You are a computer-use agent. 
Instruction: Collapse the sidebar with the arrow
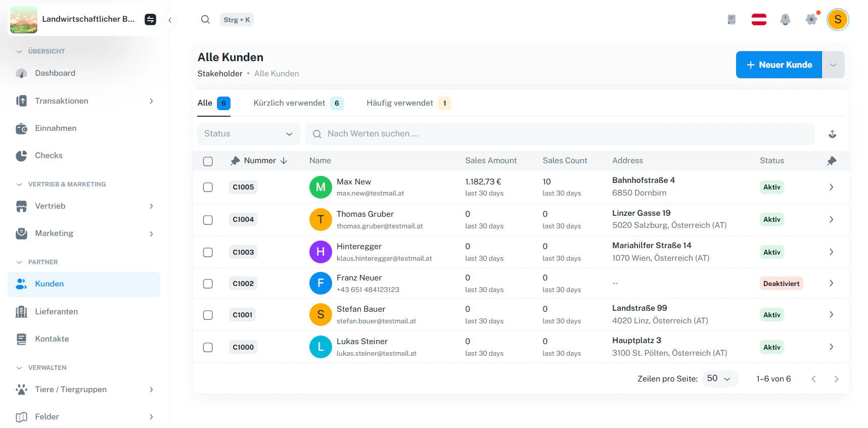click(x=170, y=20)
